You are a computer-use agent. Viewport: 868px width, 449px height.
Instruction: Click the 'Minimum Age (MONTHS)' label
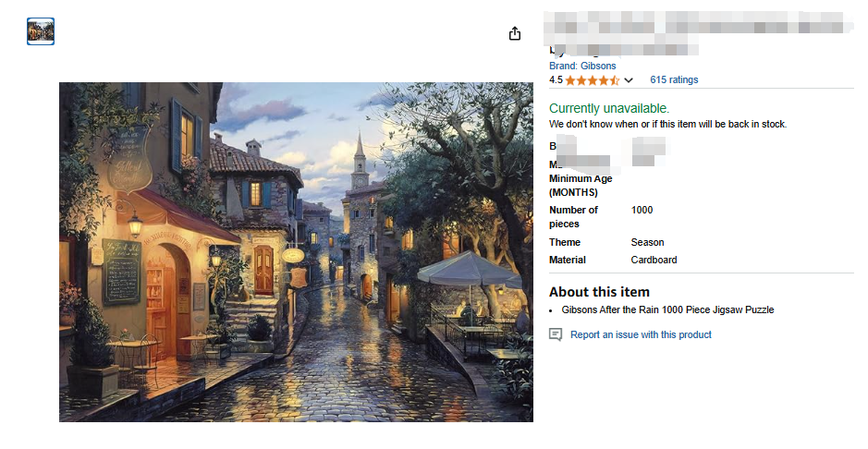click(x=581, y=186)
